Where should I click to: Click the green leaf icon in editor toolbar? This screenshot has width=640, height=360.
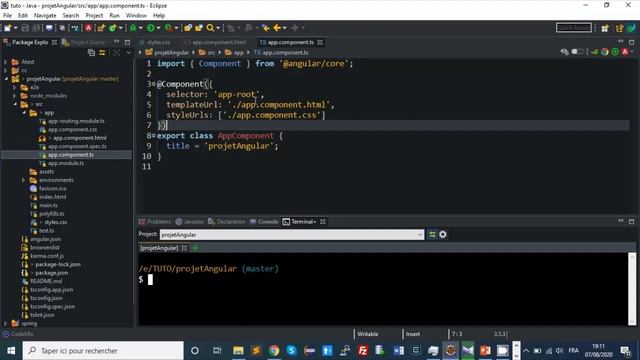595,52
